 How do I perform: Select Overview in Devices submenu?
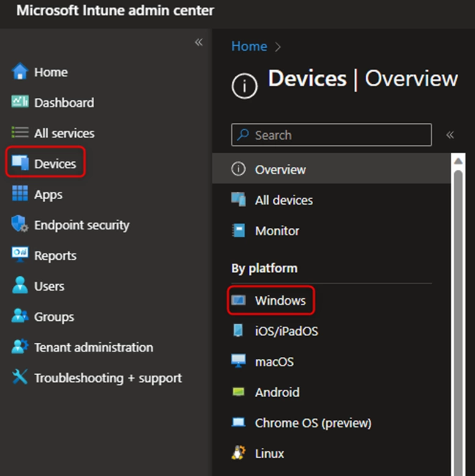pyautogui.click(x=331, y=168)
